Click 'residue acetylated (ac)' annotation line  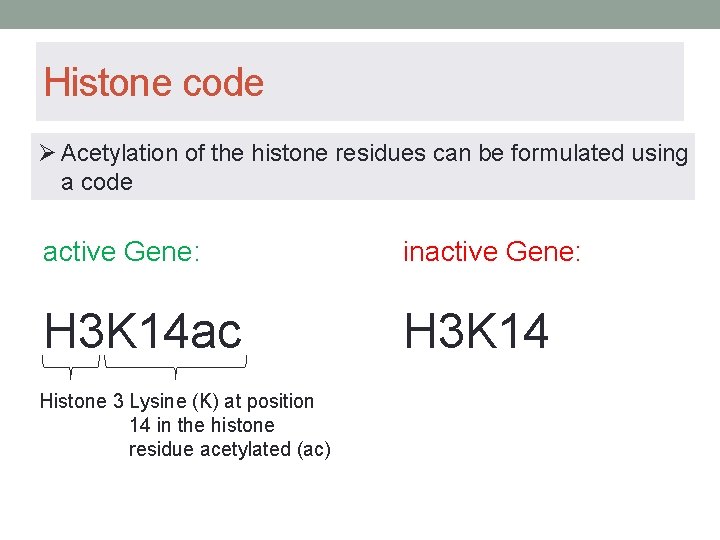pos(230,449)
